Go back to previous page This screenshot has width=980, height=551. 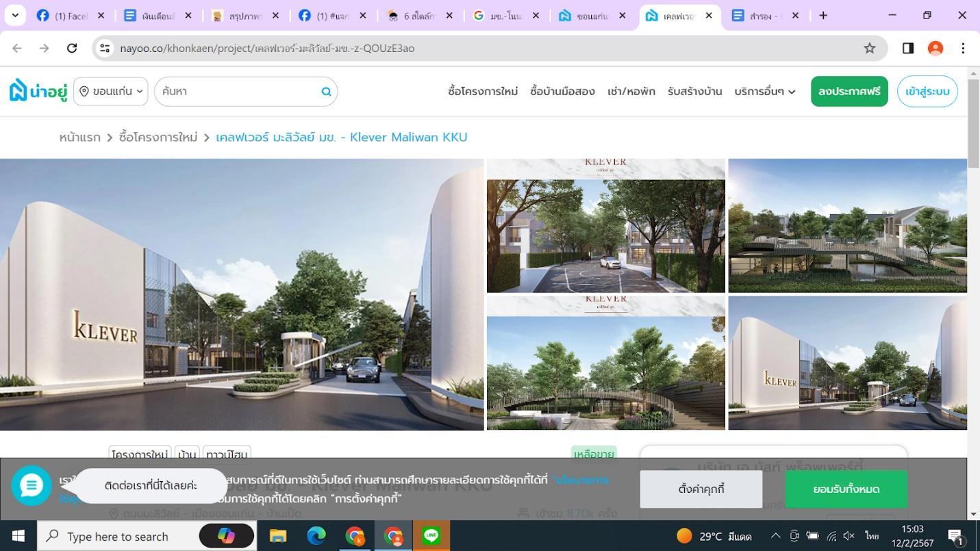17,48
